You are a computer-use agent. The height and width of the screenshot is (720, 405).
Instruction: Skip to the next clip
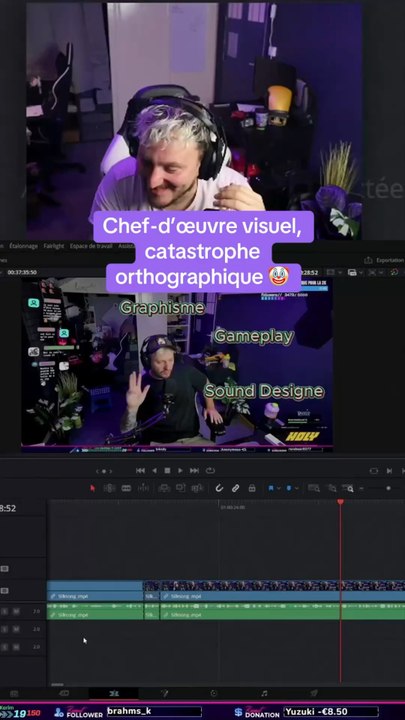point(389,471)
